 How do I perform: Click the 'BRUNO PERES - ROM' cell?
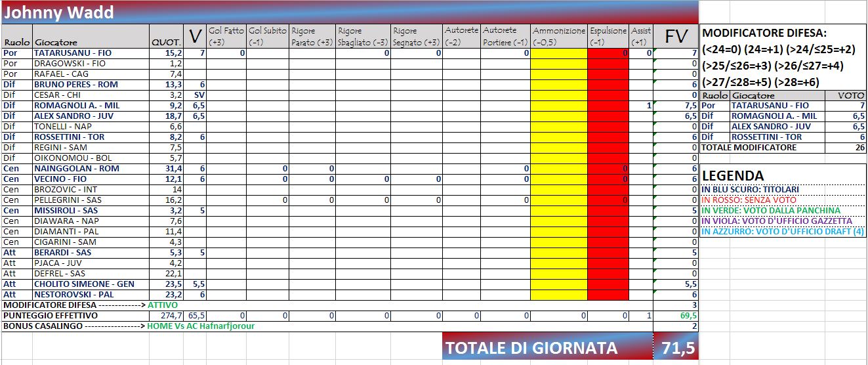point(91,84)
